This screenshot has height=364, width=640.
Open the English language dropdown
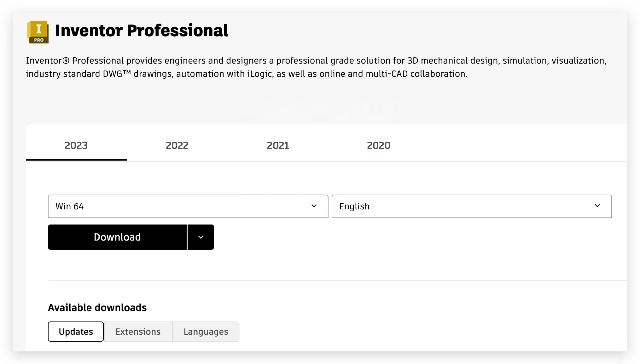click(471, 206)
